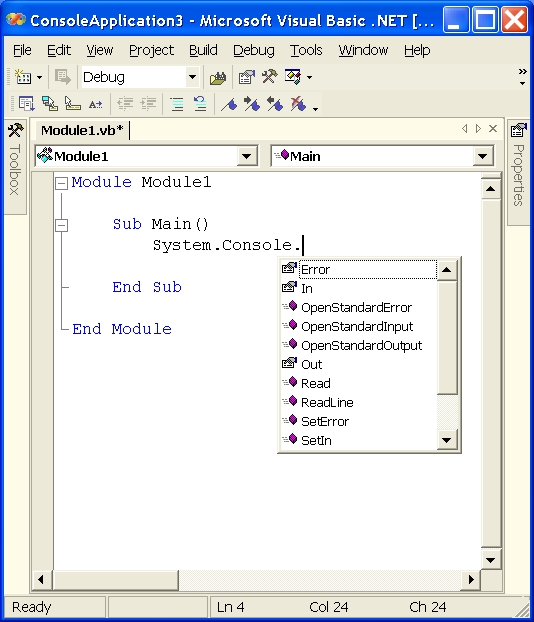Click the Uncomment Selected Lines icon
The image size is (534, 622).
[200, 104]
